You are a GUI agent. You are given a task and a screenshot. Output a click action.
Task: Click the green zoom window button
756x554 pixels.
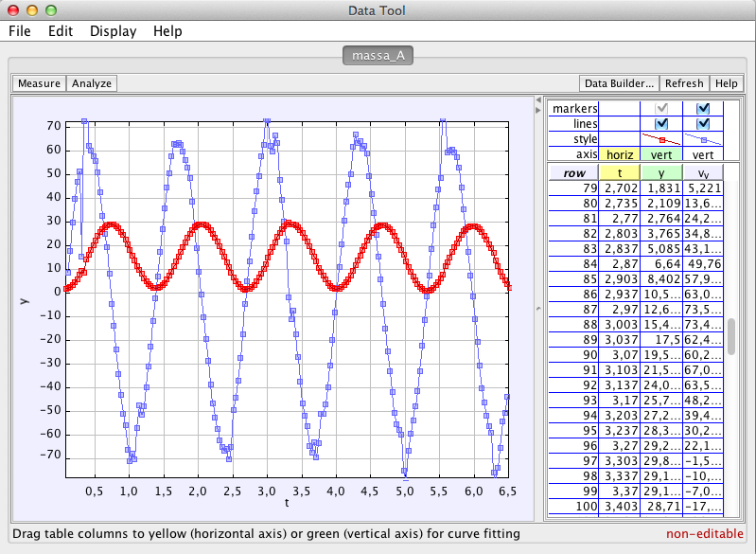point(51,10)
